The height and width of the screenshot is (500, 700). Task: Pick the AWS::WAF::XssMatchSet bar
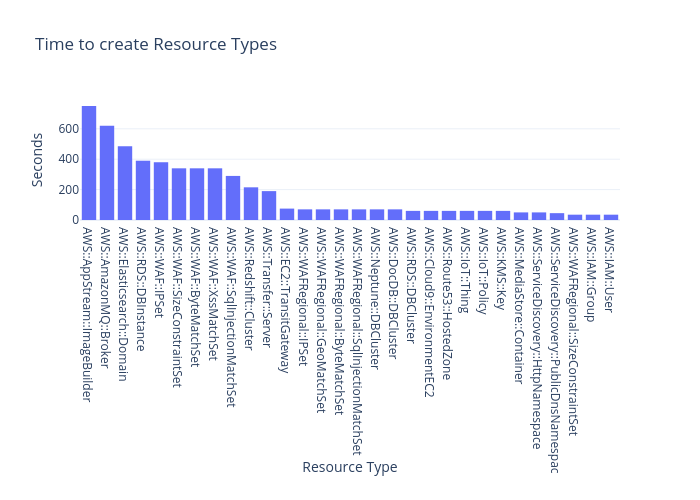215,194
